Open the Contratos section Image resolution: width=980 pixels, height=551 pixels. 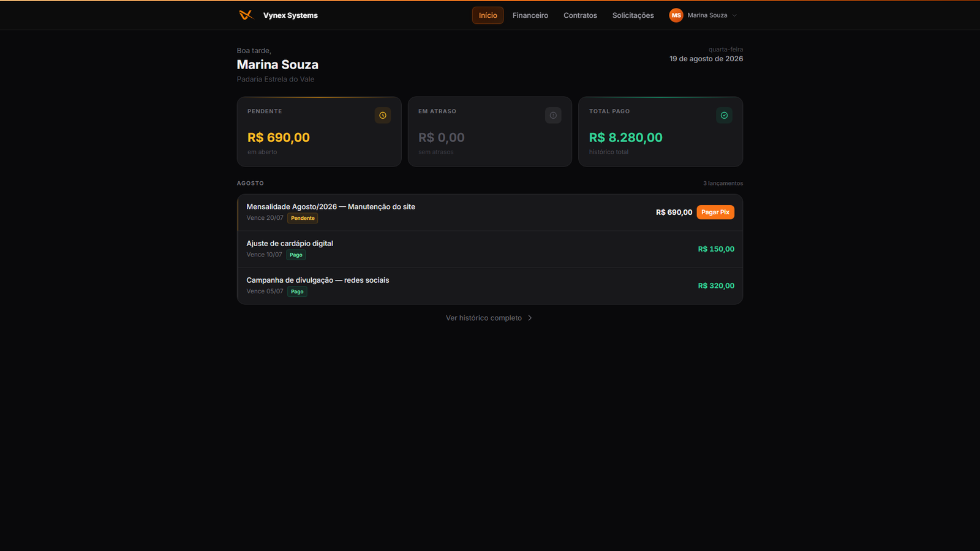(x=580, y=15)
